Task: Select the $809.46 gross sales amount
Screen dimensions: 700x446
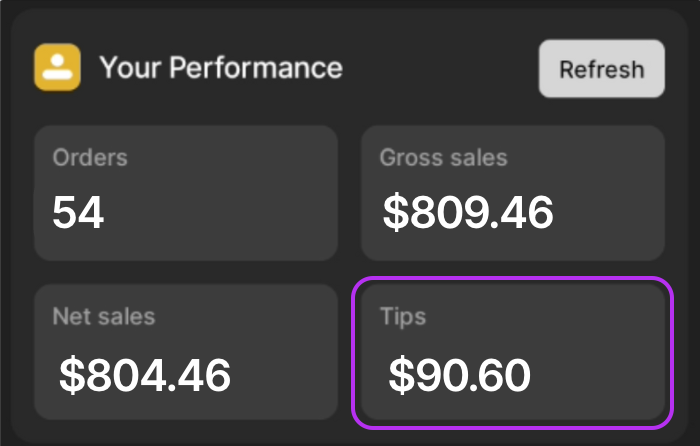Action: 468,213
